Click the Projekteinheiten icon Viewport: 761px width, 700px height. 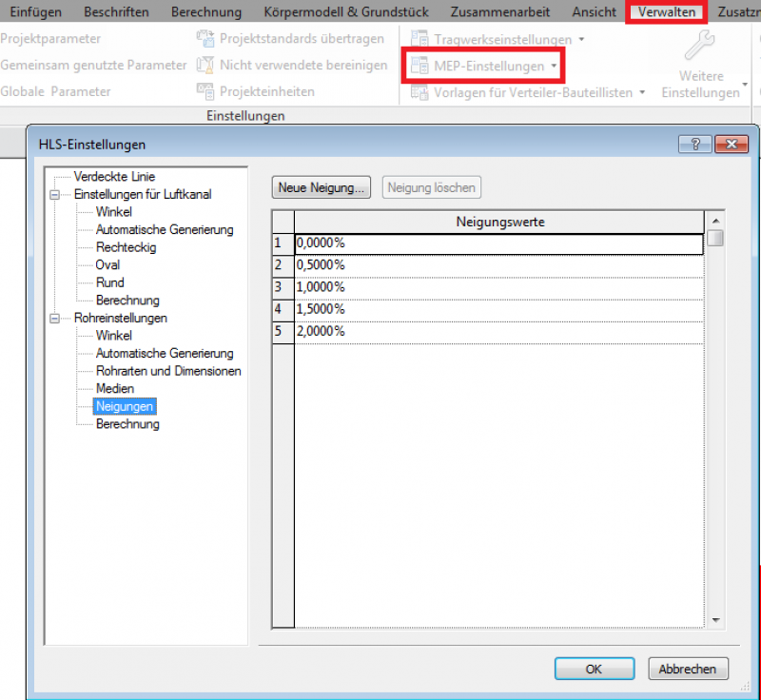[x=205, y=91]
